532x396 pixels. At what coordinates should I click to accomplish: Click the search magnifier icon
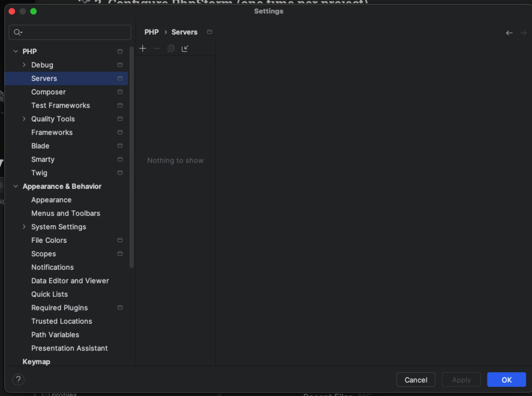pyautogui.click(x=17, y=32)
